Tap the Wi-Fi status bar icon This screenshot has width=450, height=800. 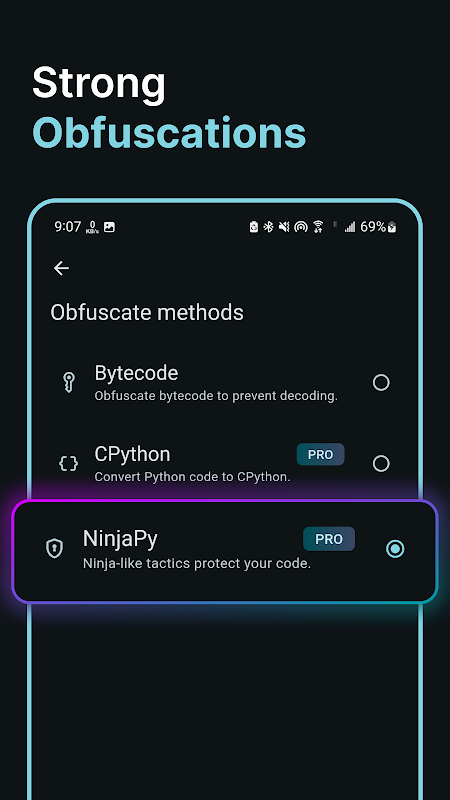[x=318, y=227]
